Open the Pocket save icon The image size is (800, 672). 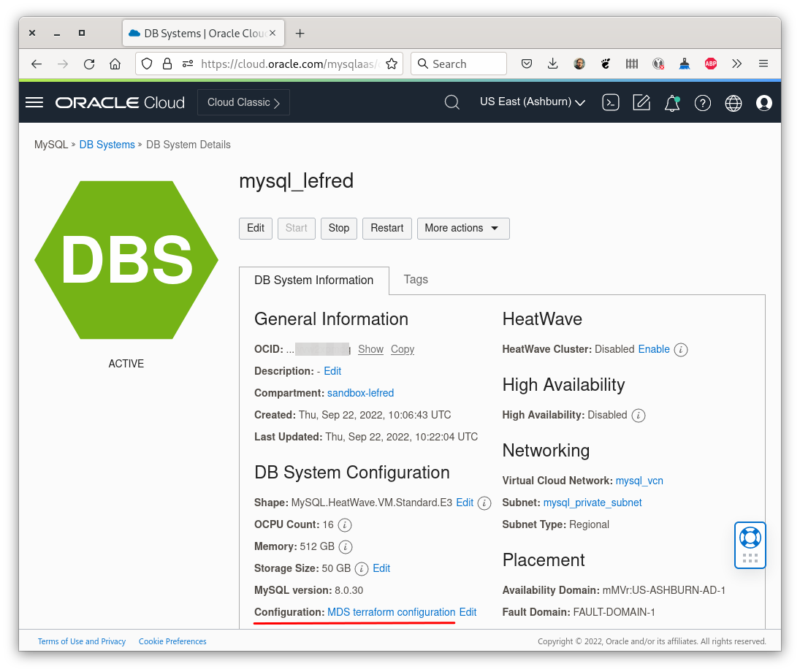[527, 64]
